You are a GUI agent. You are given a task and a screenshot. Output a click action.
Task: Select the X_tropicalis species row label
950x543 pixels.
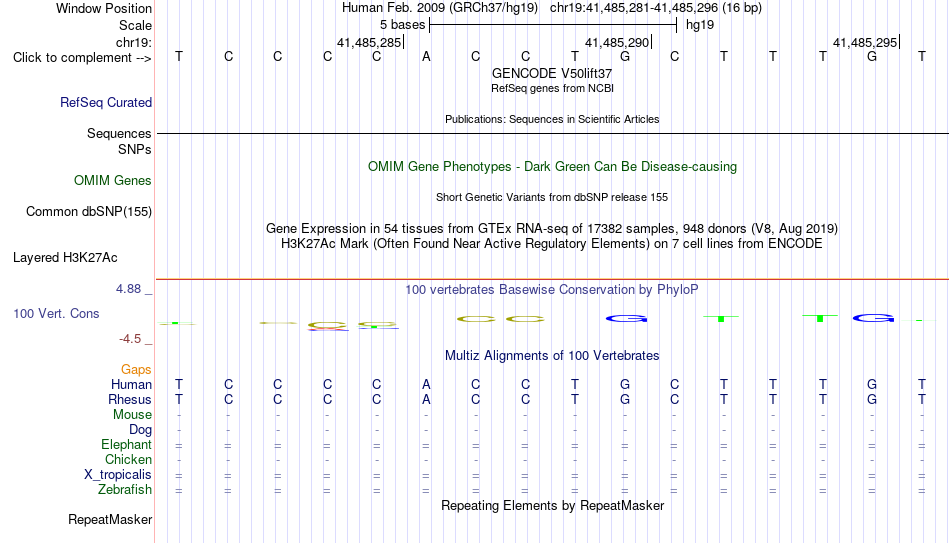pyautogui.click(x=118, y=475)
